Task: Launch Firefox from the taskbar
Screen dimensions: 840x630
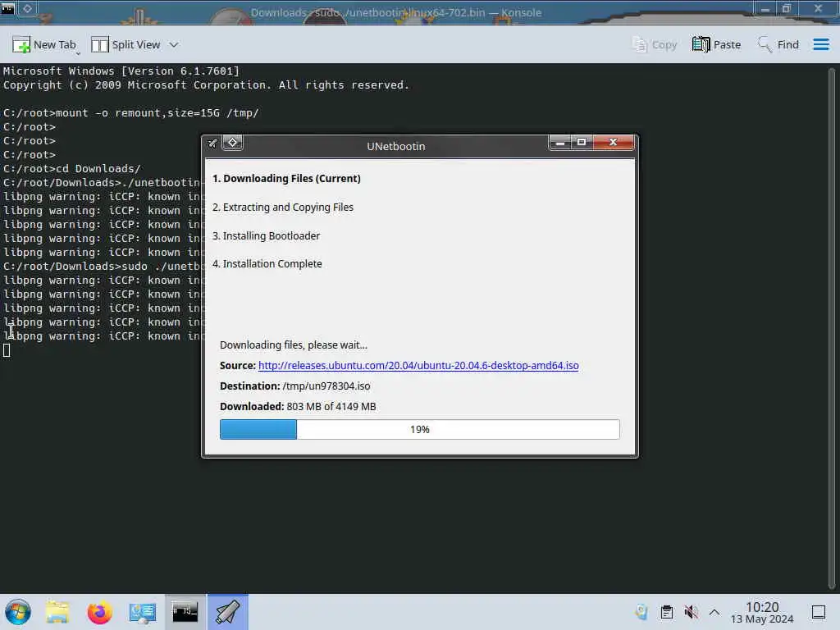Action: [99, 612]
